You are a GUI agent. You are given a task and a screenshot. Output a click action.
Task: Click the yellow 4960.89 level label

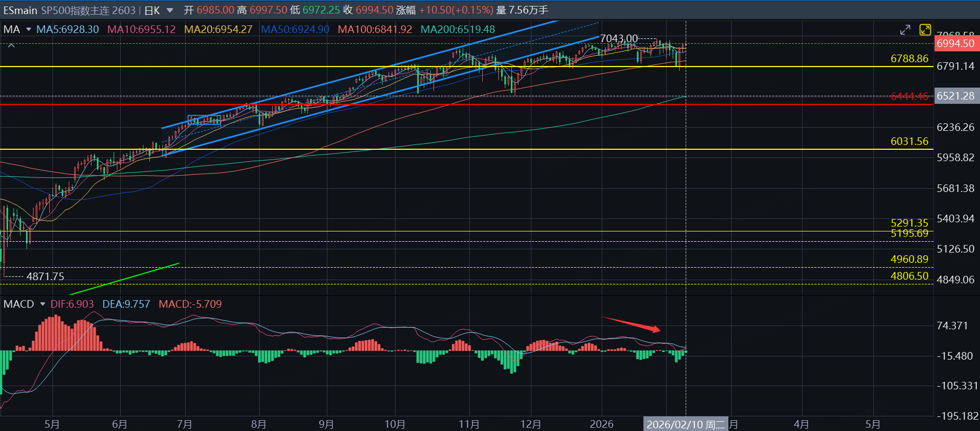click(x=909, y=259)
